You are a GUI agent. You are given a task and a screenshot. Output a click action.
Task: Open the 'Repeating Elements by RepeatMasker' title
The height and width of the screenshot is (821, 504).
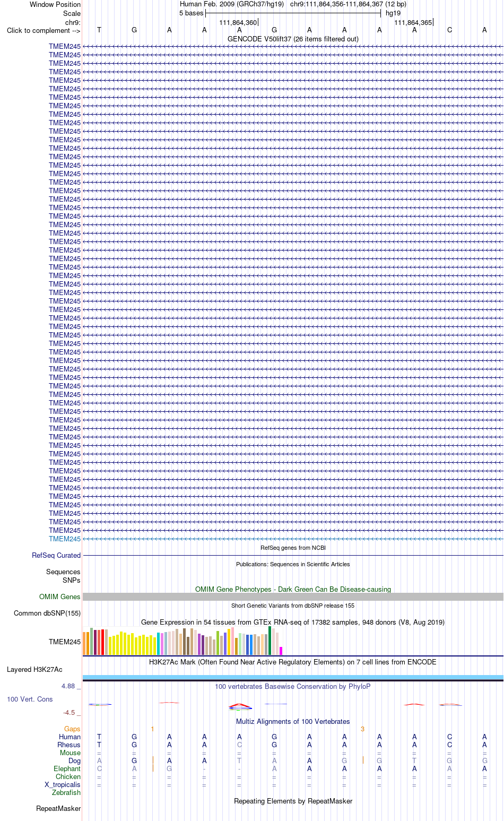tap(293, 801)
